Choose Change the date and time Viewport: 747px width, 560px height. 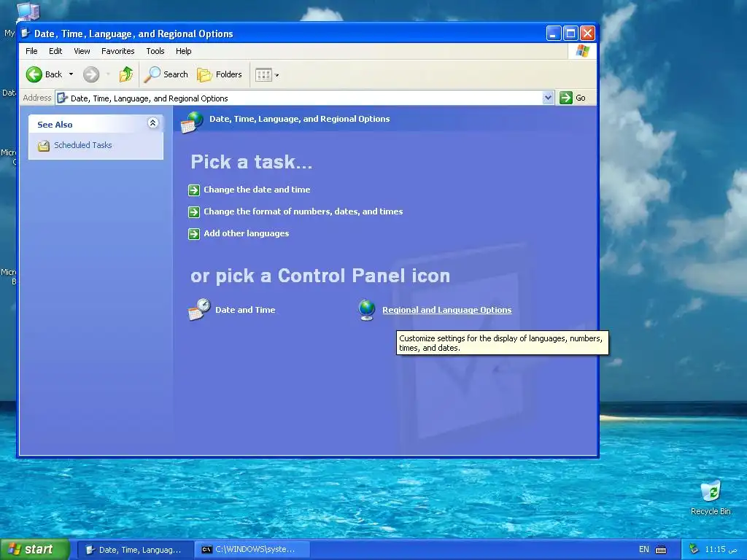click(257, 190)
